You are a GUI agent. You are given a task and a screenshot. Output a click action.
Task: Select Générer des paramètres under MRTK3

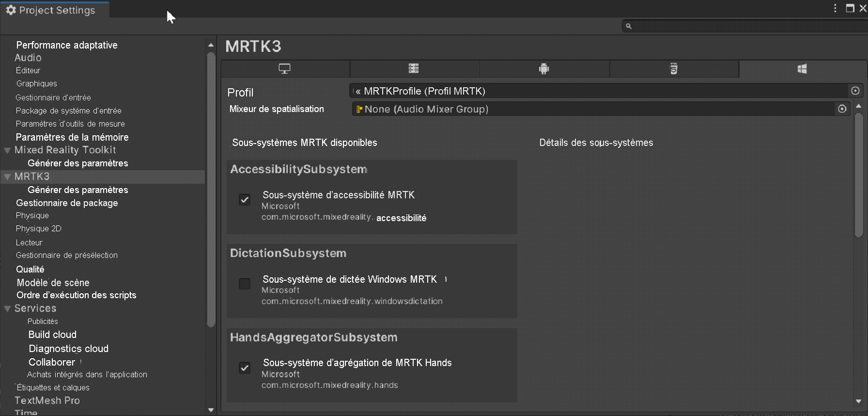pos(78,190)
